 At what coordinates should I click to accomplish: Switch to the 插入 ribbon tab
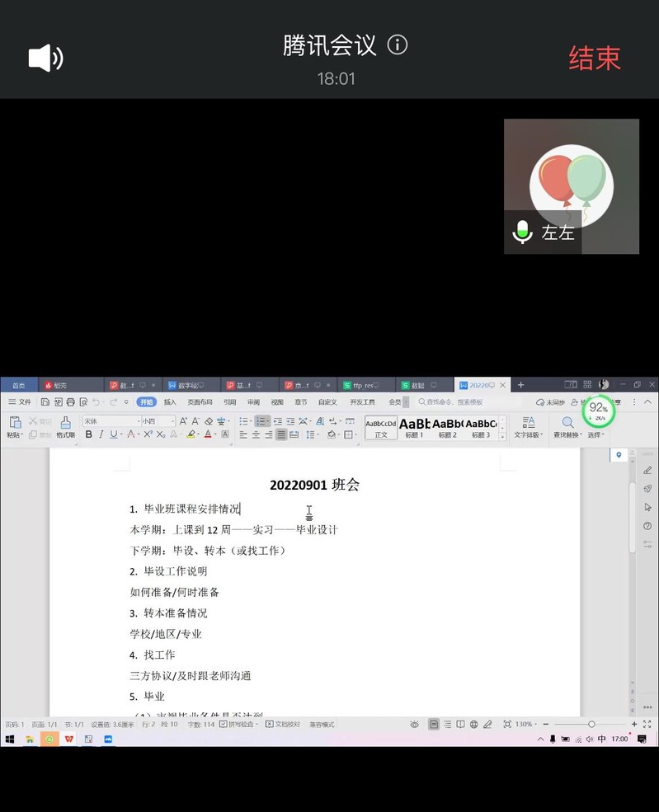pos(170,401)
